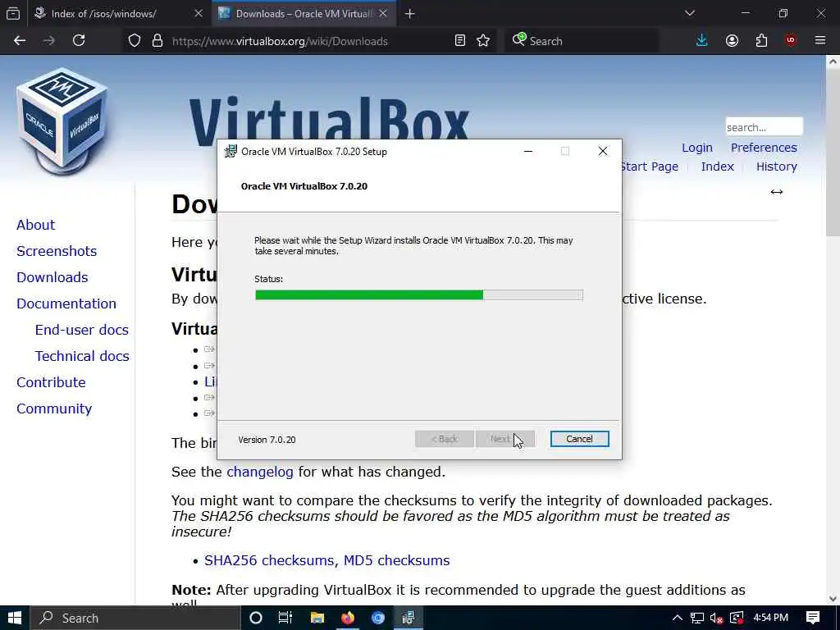Click the blue browser icon on the taskbar

tap(378, 618)
